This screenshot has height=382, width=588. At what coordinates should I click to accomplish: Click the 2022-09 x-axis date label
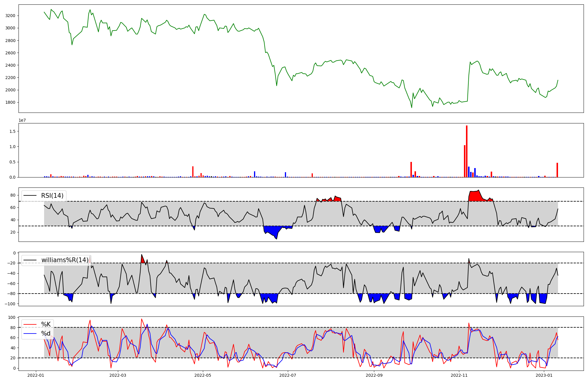click(374, 375)
